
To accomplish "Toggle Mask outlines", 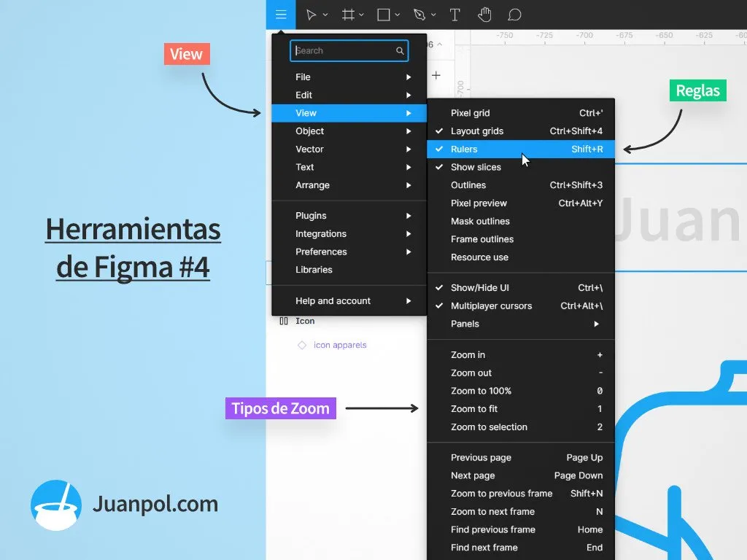I will click(521, 222).
